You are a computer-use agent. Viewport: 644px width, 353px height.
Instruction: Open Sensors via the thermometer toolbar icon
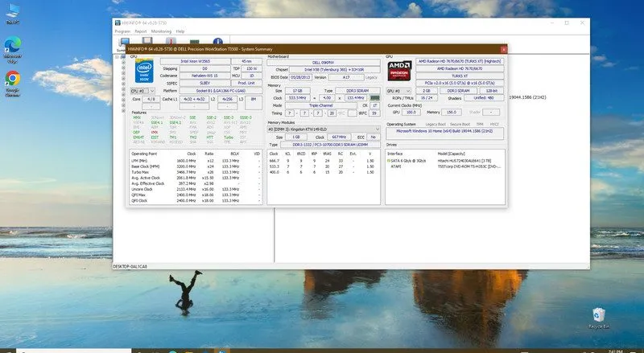pos(171,41)
